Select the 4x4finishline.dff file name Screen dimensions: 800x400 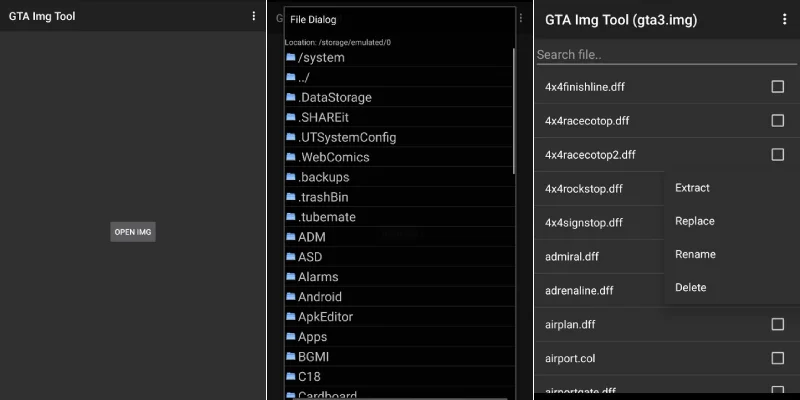(585, 87)
